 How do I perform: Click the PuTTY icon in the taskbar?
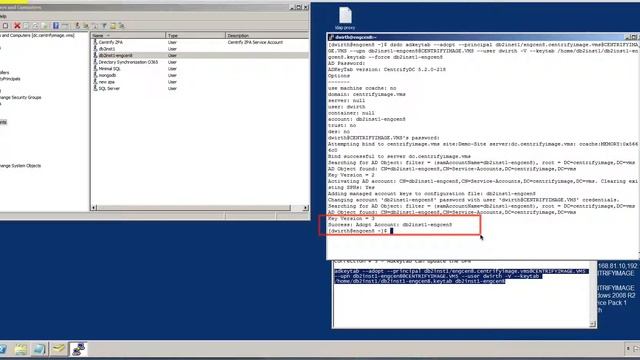click(78, 349)
